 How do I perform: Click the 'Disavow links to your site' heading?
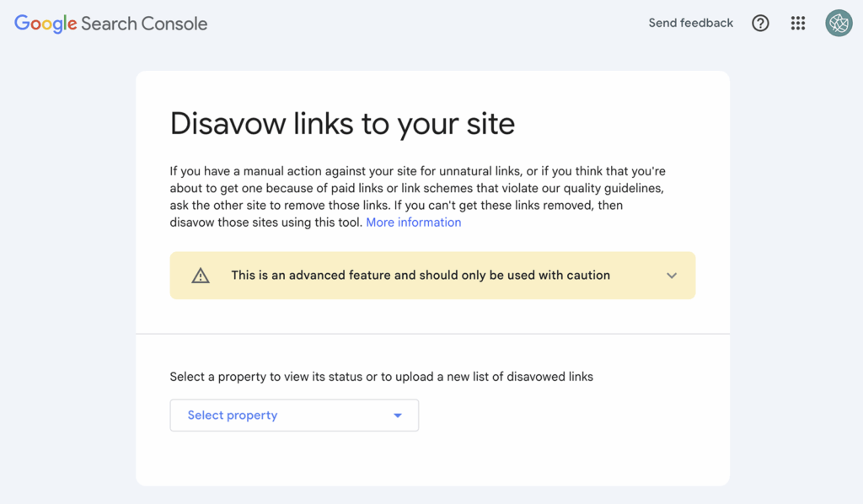click(342, 124)
